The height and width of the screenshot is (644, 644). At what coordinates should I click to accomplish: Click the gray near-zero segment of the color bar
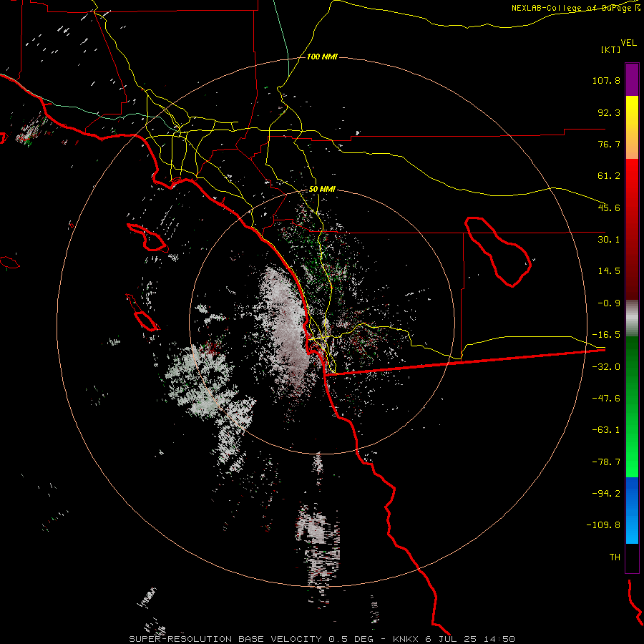(632, 318)
